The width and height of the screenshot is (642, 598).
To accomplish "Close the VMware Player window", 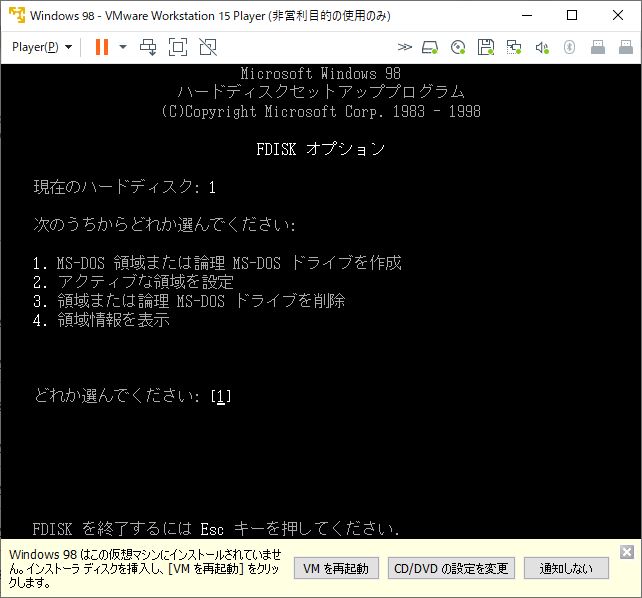I will tap(618, 16).
